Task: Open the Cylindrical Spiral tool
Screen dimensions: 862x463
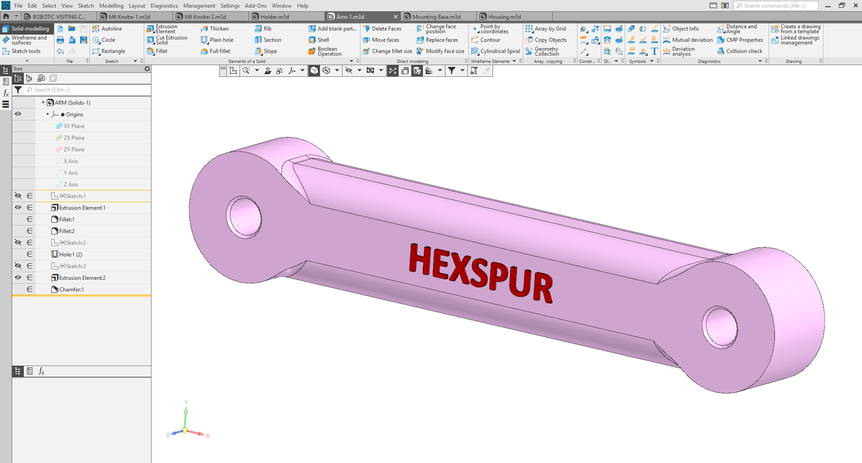Action: pos(495,51)
